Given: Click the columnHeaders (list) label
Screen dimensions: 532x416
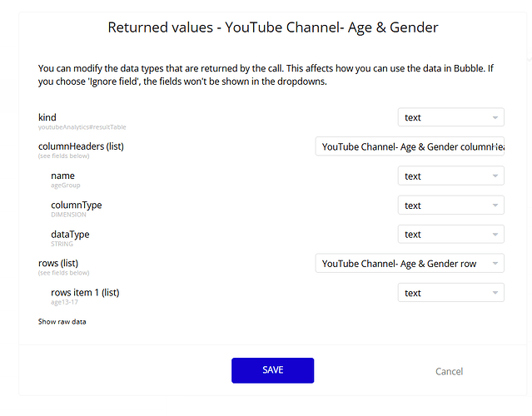Looking at the screenshot, I should click(x=81, y=146).
